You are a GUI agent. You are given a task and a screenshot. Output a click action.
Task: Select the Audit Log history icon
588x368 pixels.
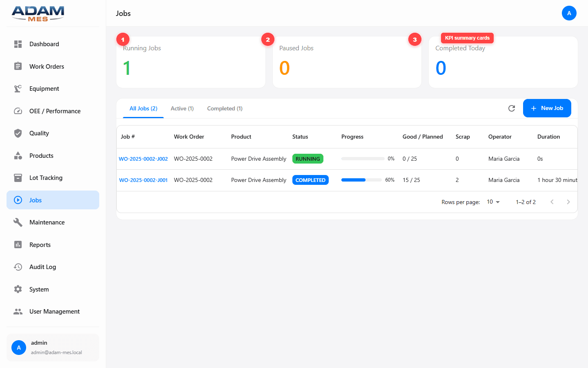tap(18, 267)
